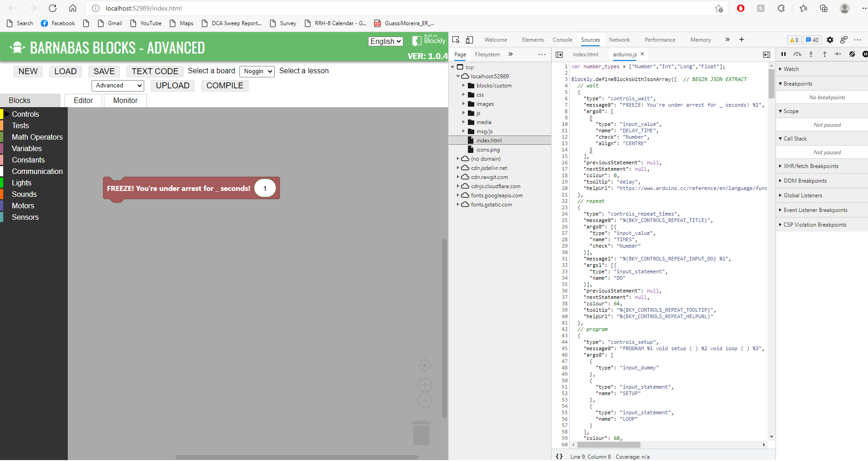Screen dimensions: 868x461
Task: Open the browser extensions puzzle icon
Action: [781, 8]
